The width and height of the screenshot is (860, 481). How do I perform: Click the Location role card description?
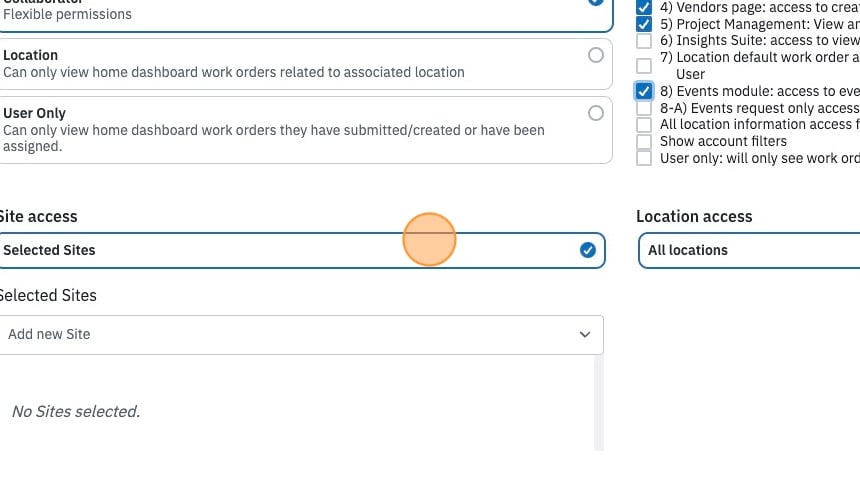click(x=234, y=72)
